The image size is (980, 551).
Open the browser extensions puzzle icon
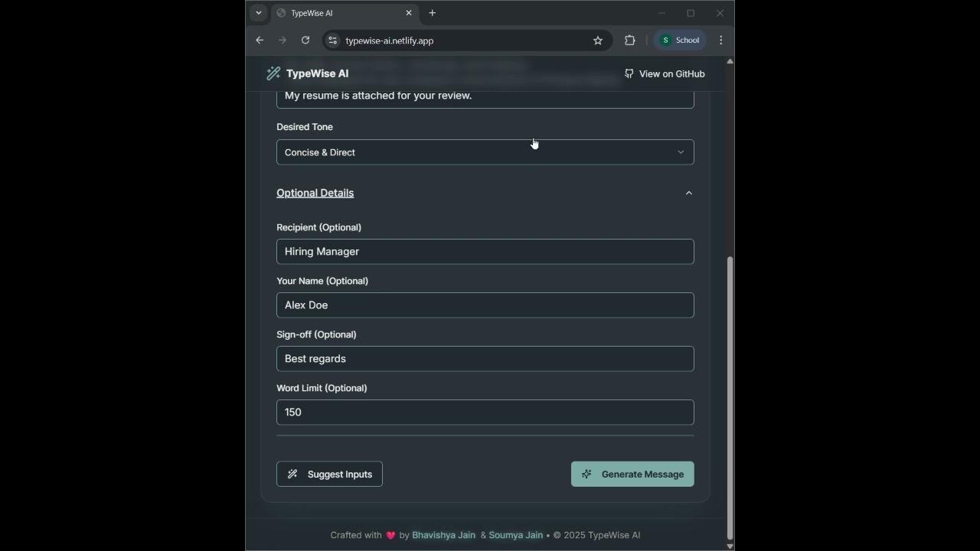pyautogui.click(x=630, y=41)
